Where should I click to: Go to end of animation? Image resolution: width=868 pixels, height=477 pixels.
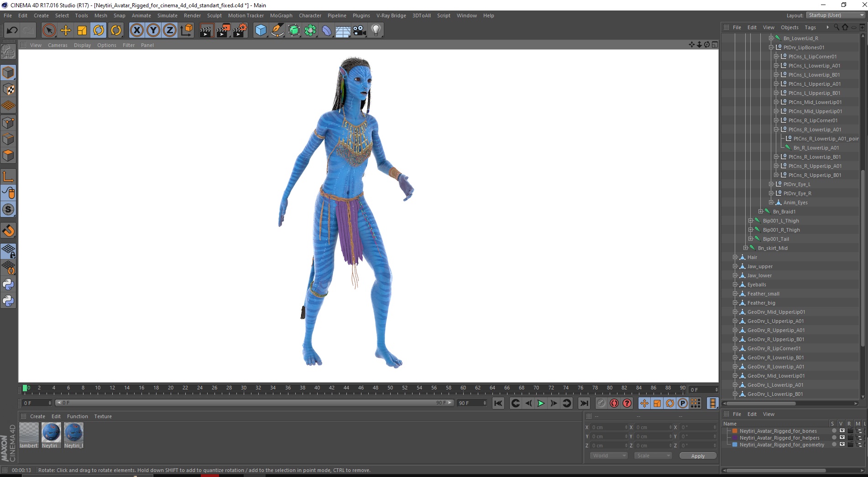pyautogui.click(x=584, y=403)
